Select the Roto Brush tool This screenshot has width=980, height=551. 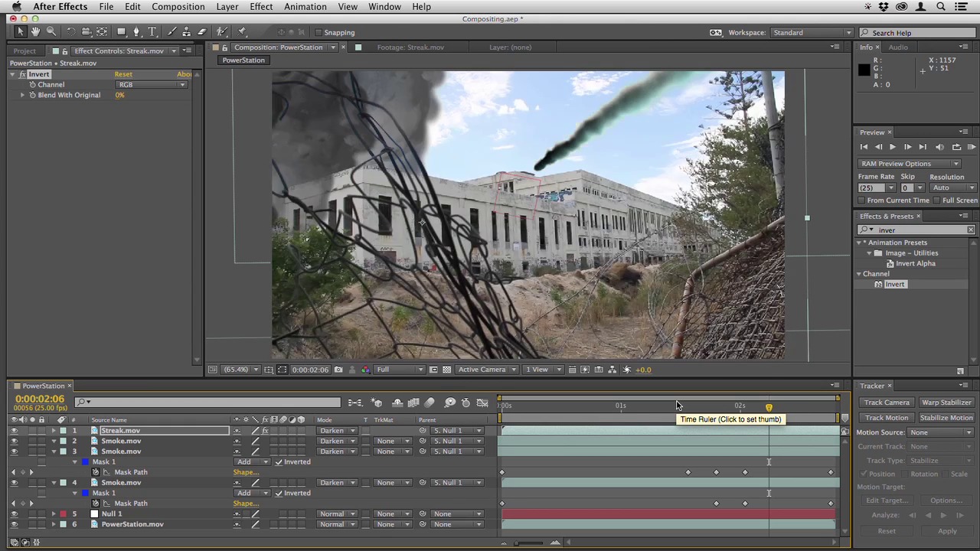[x=223, y=32]
